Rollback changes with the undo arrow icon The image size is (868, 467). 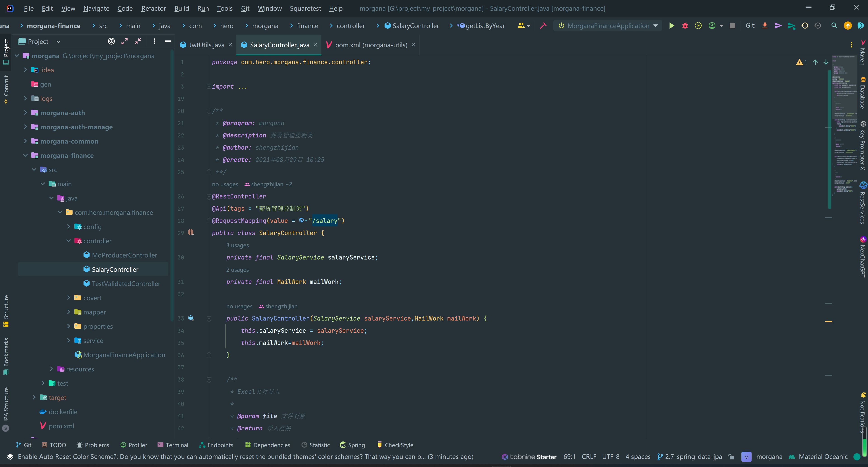pos(817,26)
